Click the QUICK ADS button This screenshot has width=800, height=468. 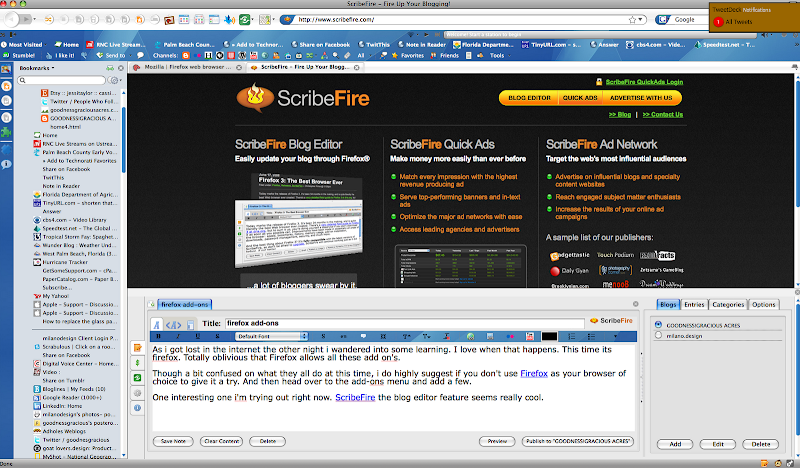[x=580, y=97]
